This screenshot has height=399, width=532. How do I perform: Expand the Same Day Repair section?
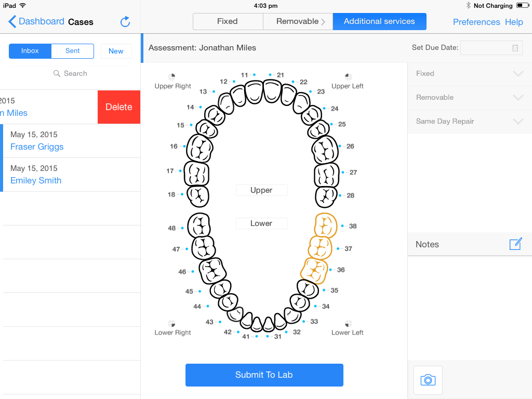(470, 121)
